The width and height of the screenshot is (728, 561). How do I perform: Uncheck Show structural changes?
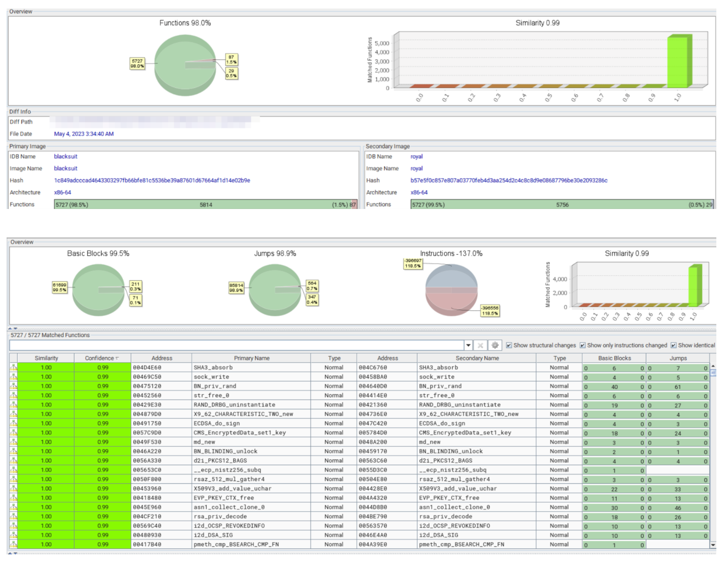(509, 345)
